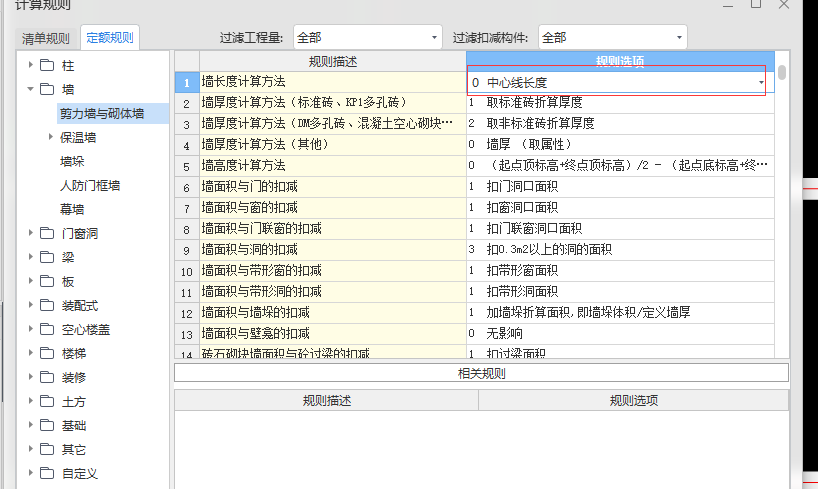This screenshot has height=489, width=818.
Task: Click the 柱 folder icon
Action: tap(47, 65)
